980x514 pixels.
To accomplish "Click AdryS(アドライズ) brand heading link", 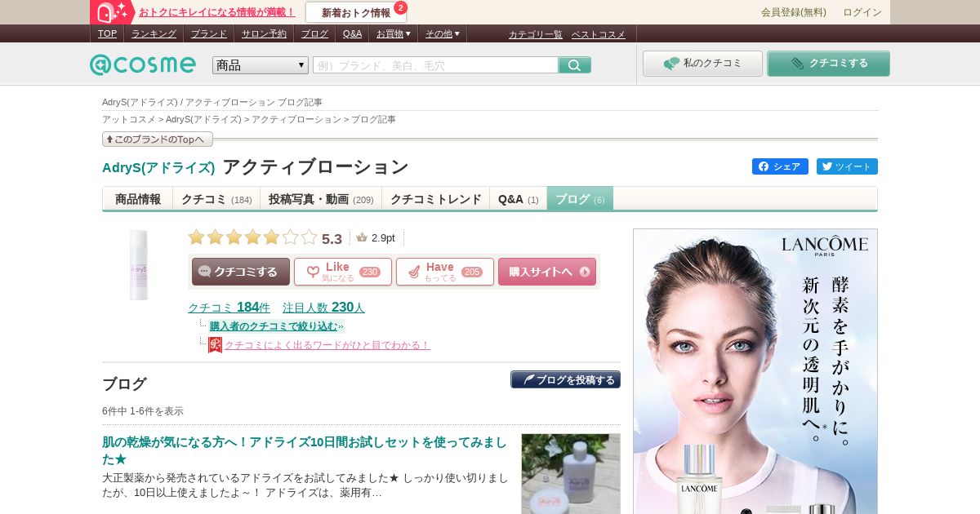I will coord(158,167).
